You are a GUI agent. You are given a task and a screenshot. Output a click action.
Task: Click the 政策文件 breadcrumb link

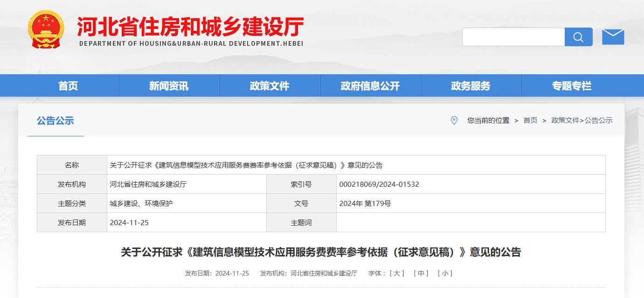[x=565, y=121]
